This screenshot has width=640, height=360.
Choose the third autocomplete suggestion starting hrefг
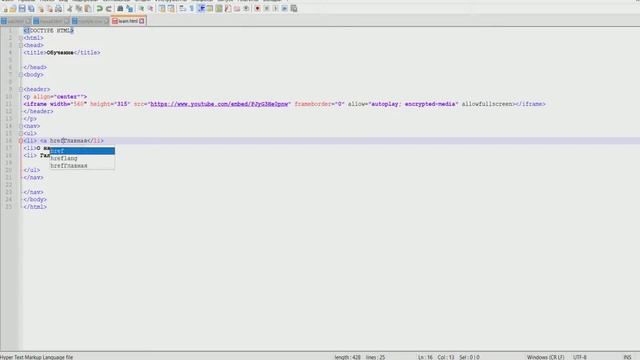point(82,166)
